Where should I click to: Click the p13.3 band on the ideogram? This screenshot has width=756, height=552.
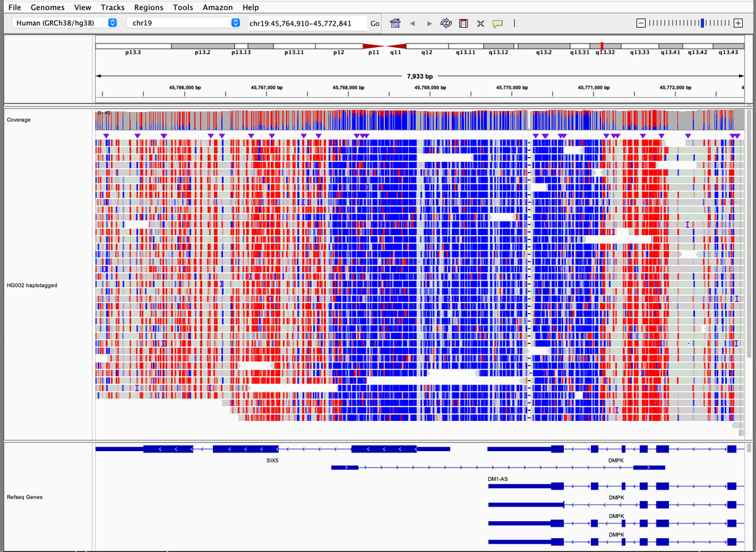(x=133, y=47)
